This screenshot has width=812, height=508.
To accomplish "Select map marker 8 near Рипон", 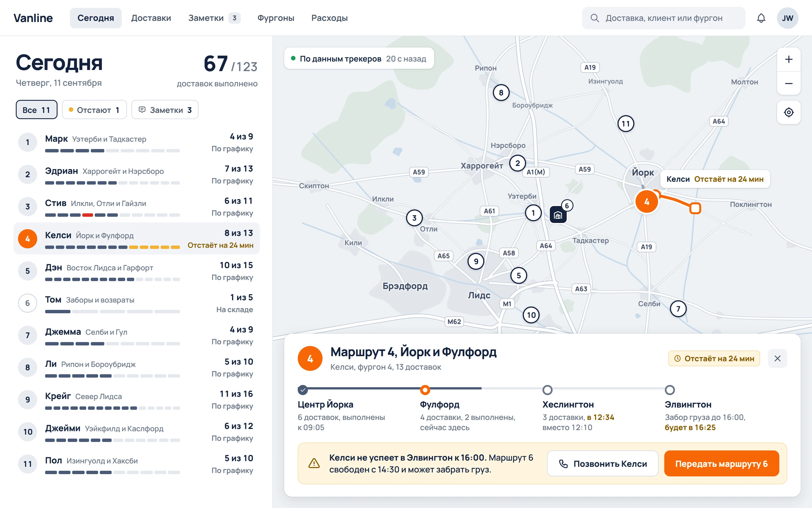I will tap(501, 93).
